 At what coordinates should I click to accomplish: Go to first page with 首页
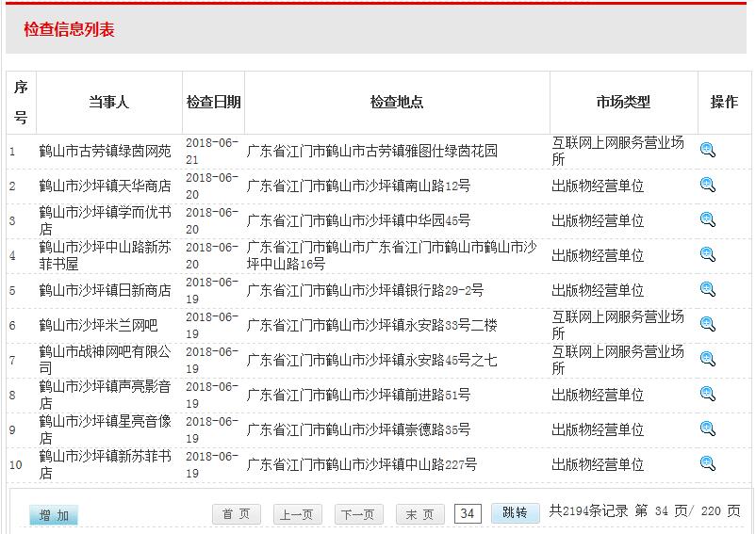tap(237, 514)
